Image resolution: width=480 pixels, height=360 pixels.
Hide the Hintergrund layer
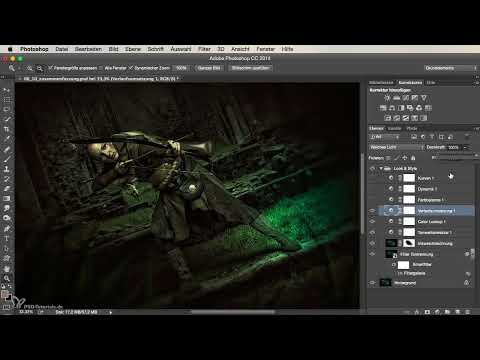(372, 283)
